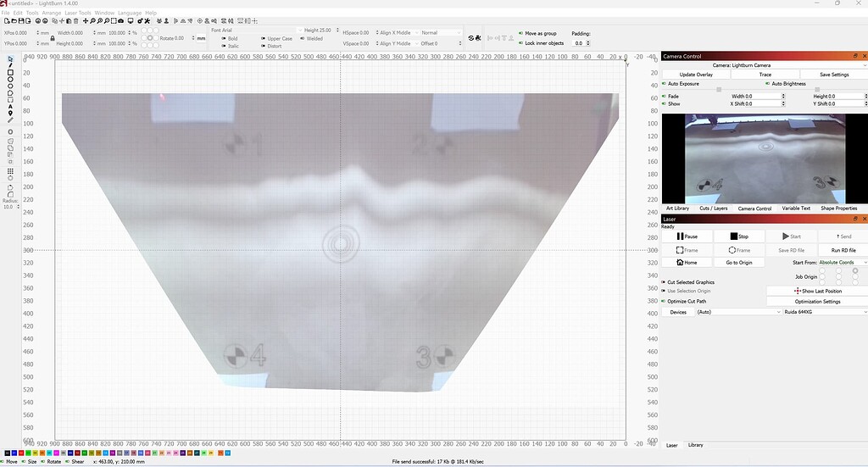Viewport: 868px width, 467px height.
Task: Toggle Move as group switch
Action: tap(521, 33)
